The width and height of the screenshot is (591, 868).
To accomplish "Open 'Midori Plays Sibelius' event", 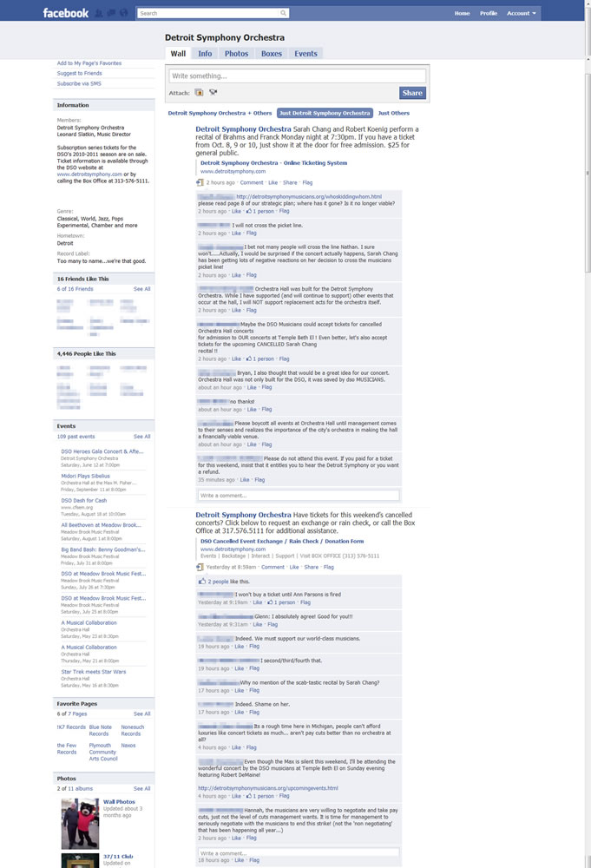I will tap(85, 476).
